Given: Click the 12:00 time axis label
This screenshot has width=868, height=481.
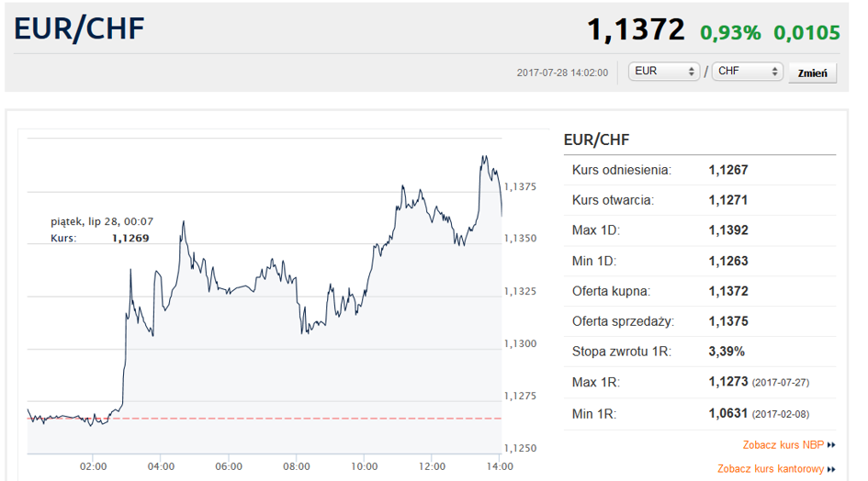Looking at the screenshot, I should pyautogui.click(x=432, y=466).
